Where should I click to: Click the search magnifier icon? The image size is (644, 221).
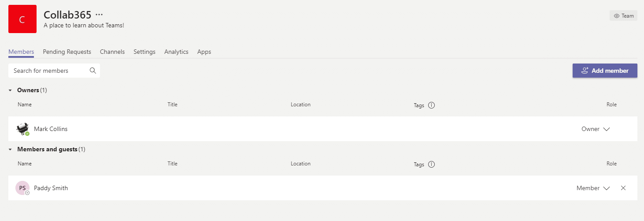93,71
